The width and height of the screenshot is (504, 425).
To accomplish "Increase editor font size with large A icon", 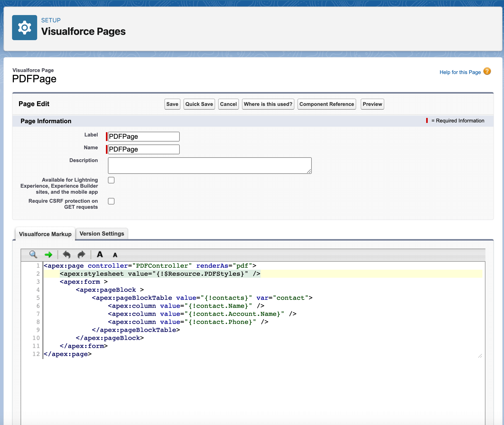I will click(100, 255).
